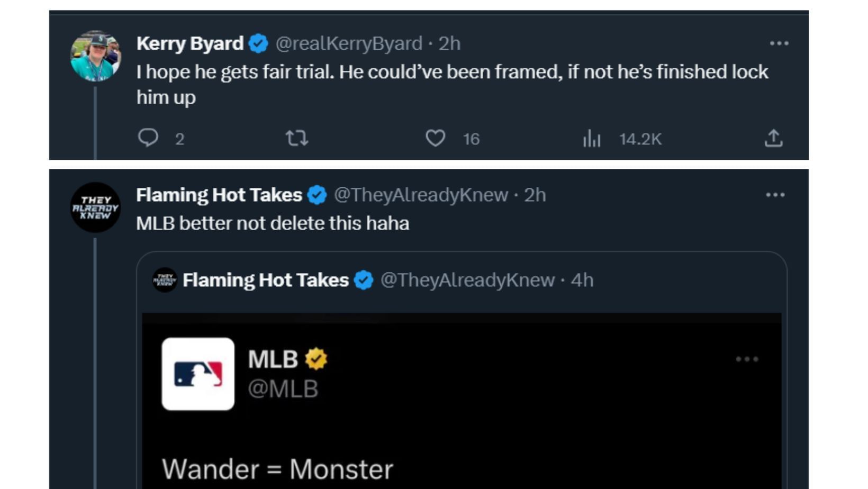Click Kerry Byard display name
The image size is (868, 489).
(x=189, y=43)
